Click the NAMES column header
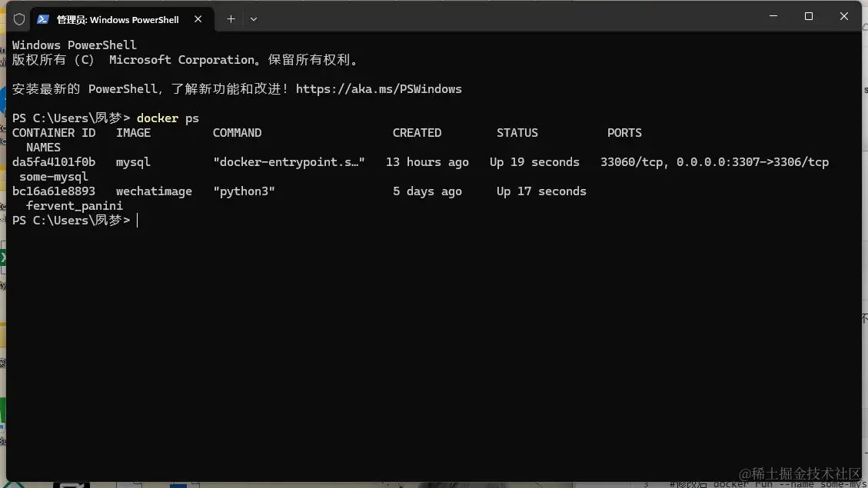The height and width of the screenshot is (488, 868). (43, 148)
